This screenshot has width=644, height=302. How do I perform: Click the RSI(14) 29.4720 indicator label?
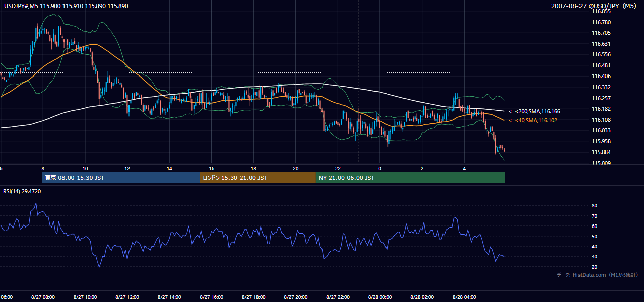[x=22, y=191]
